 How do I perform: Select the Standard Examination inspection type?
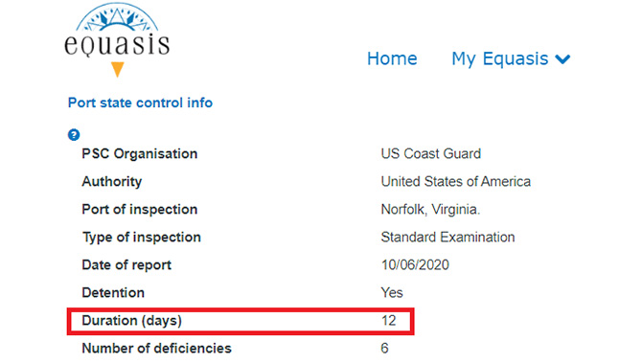(447, 237)
